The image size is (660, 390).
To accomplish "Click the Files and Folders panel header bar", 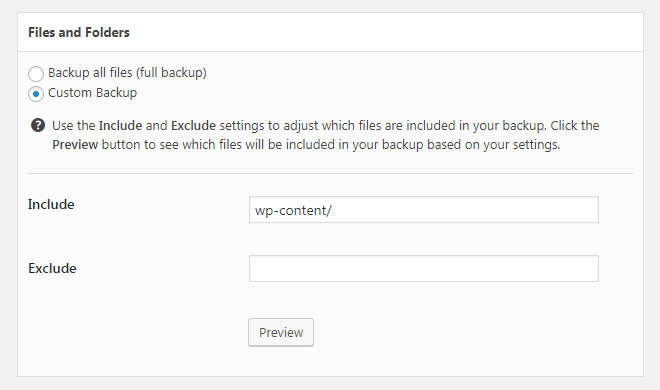I will [x=330, y=32].
